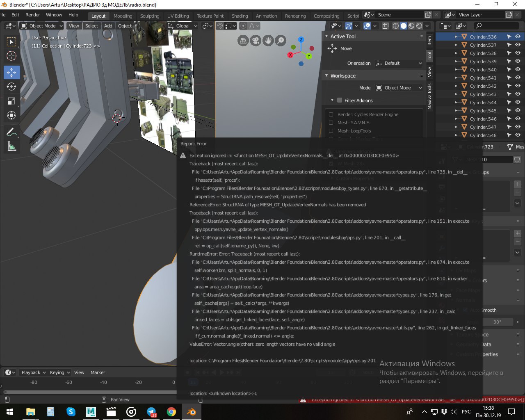This screenshot has width=525, height=420.
Task: Toggle perspective/orthographic grid view icon
Action: [243, 41]
